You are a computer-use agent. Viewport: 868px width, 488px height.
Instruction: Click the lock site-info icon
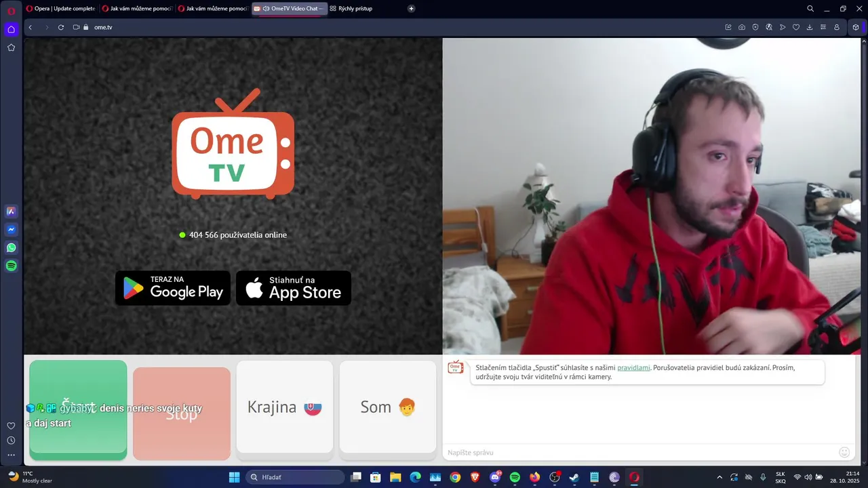click(86, 27)
